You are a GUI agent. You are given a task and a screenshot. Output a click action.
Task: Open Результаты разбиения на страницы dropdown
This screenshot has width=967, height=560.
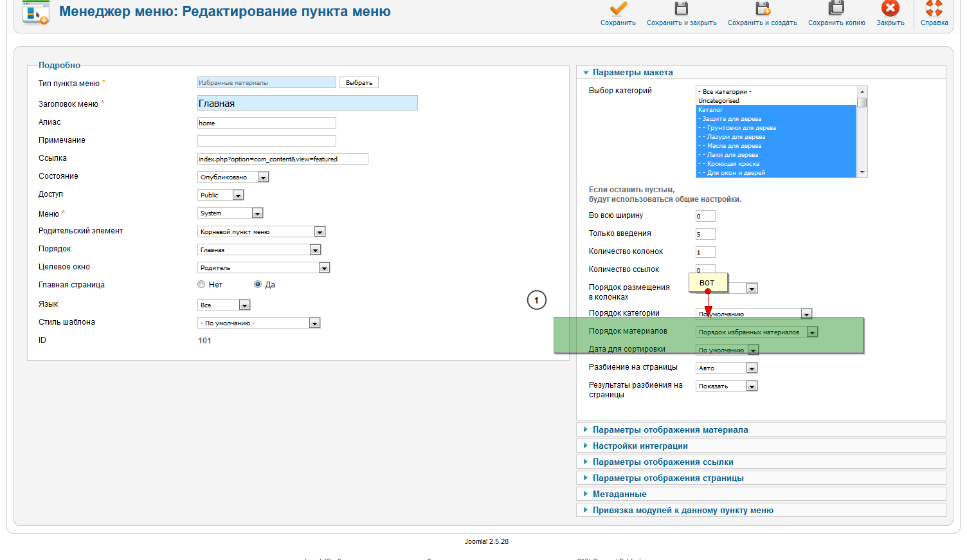(x=727, y=386)
